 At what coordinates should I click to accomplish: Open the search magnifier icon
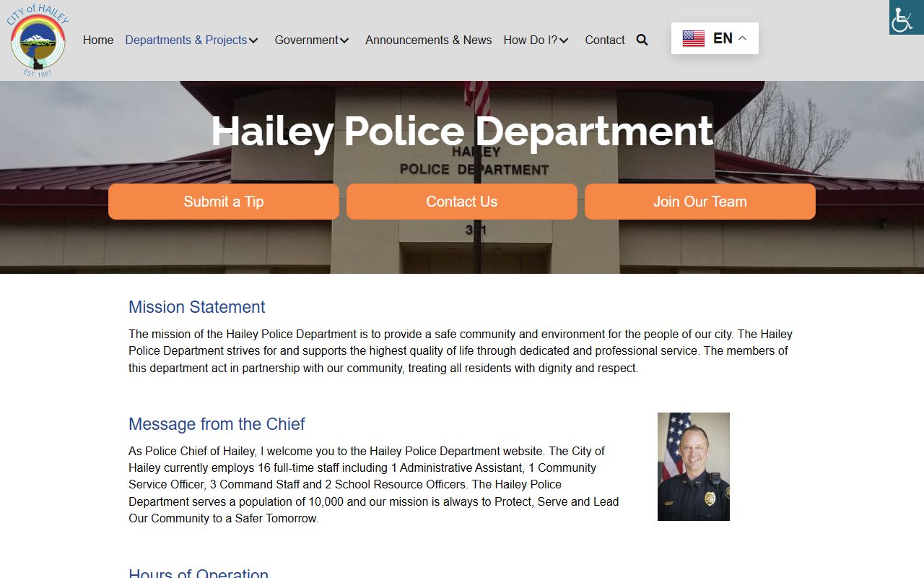[642, 40]
